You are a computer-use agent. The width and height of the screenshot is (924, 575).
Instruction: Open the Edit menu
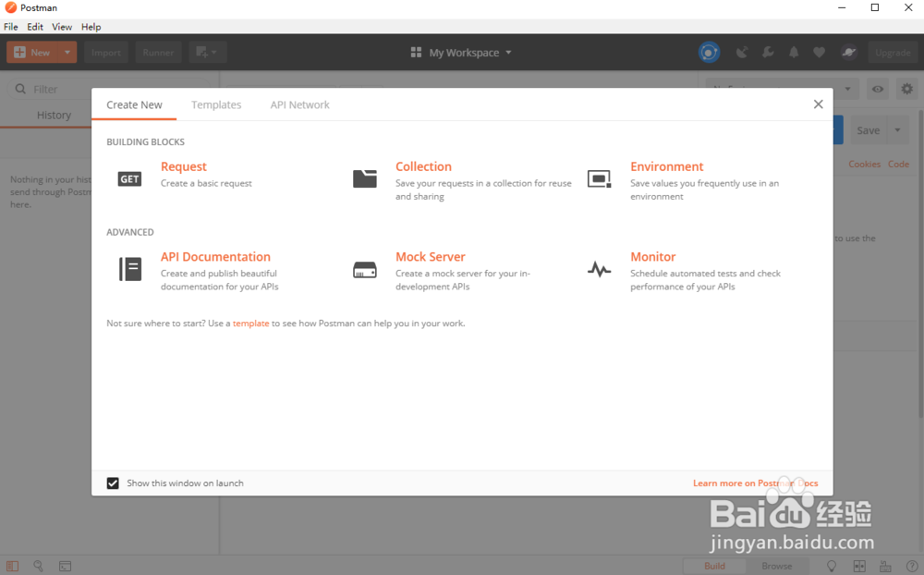pos(35,27)
